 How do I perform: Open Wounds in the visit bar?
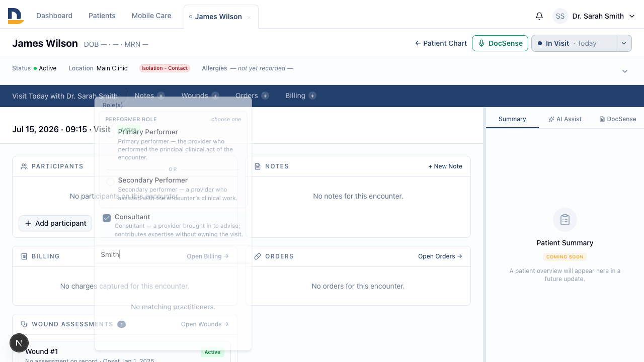point(195,96)
